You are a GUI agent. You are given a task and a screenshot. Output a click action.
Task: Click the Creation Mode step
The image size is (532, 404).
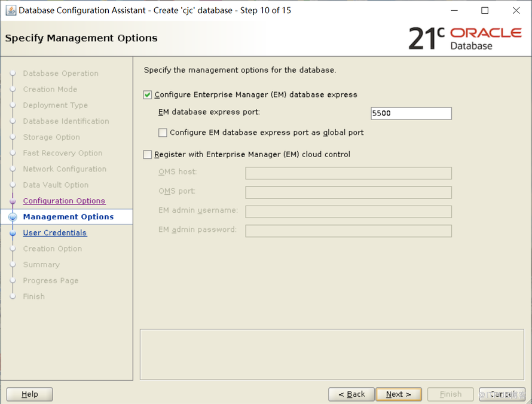[x=50, y=89]
